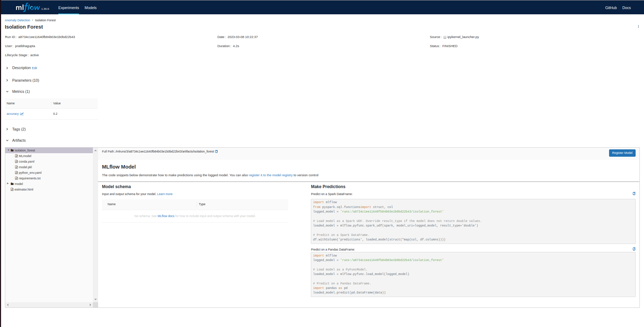The image size is (644, 327).
Task: Open MLflow docs link in schema table
Action: [166, 216]
